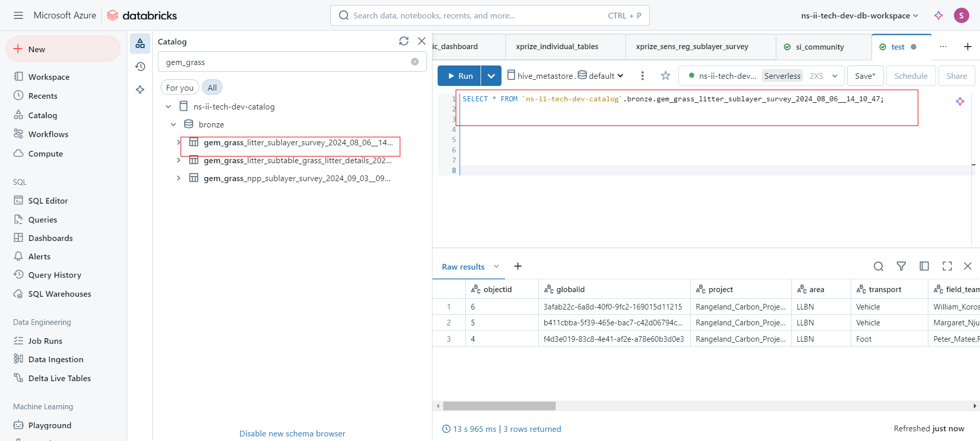Add a new visualization with plus icon
Image resolution: width=980 pixels, height=441 pixels.
coord(518,266)
